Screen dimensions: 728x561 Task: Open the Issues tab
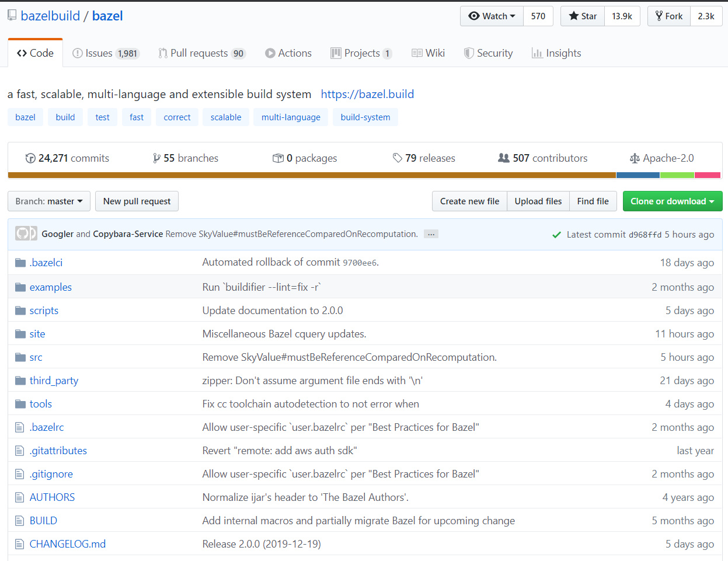point(106,53)
